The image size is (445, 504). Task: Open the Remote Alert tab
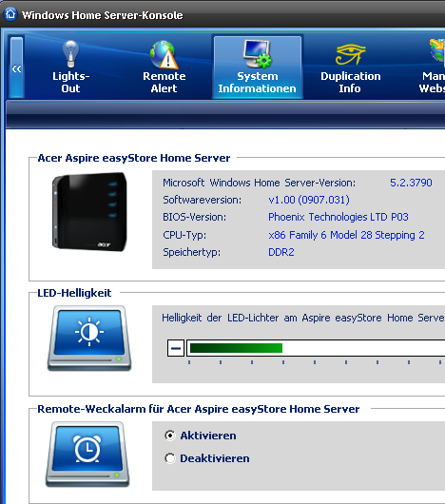point(164,67)
